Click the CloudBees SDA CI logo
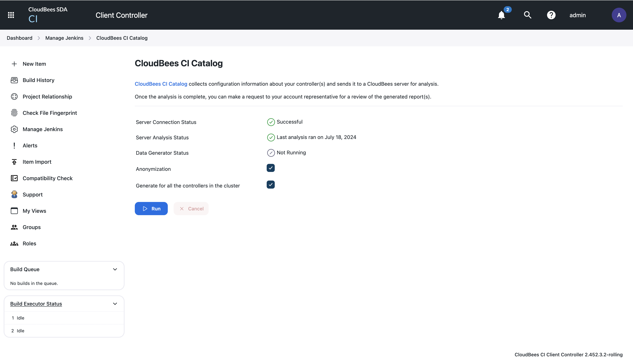This screenshot has width=633, height=364. coord(48,15)
